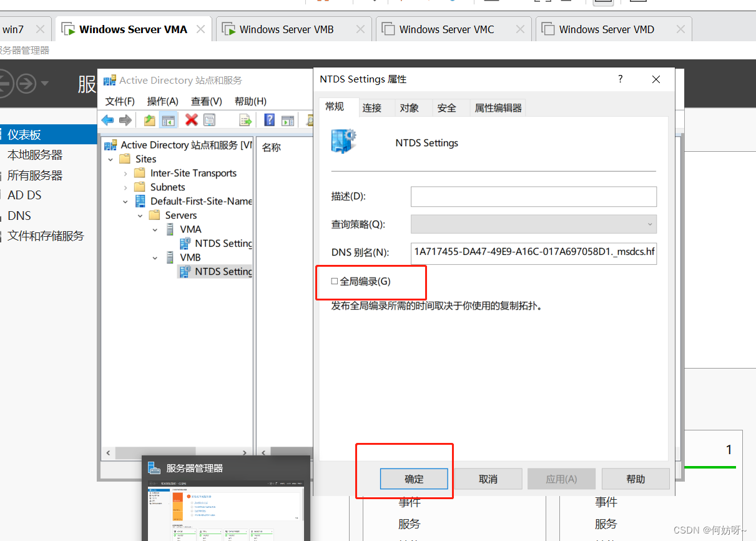Image resolution: width=756 pixels, height=541 pixels.
Task: Collapse the VMA server node
Action: 155,229
